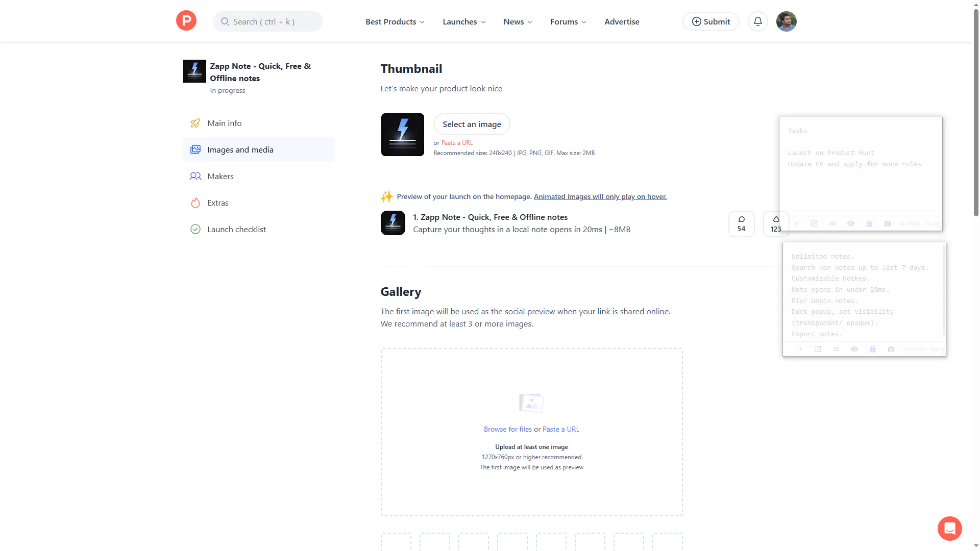Click the Zapp Note title in the sidebar header
980x551 pixels.
[260, 72]
